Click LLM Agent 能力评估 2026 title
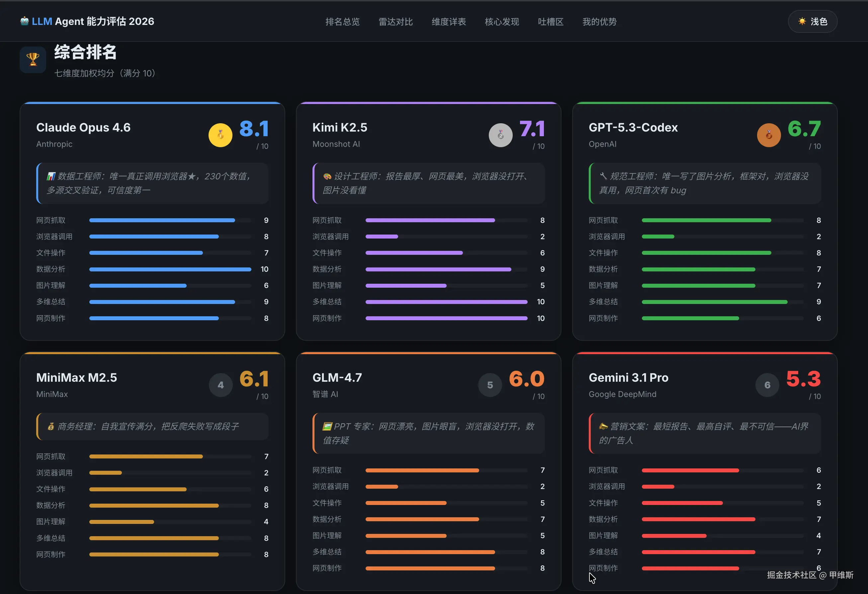Screen dimensions: 868x594 (x=93, y=21)
